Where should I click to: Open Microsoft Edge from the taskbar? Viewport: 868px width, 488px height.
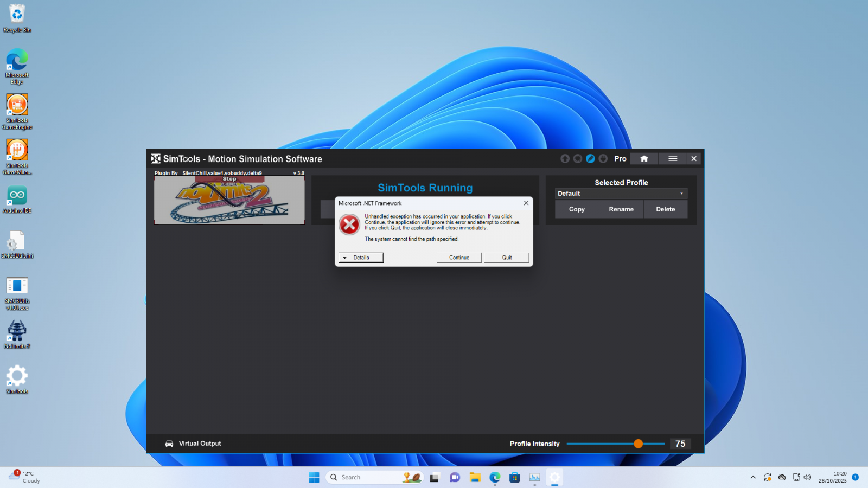[495, 477]
